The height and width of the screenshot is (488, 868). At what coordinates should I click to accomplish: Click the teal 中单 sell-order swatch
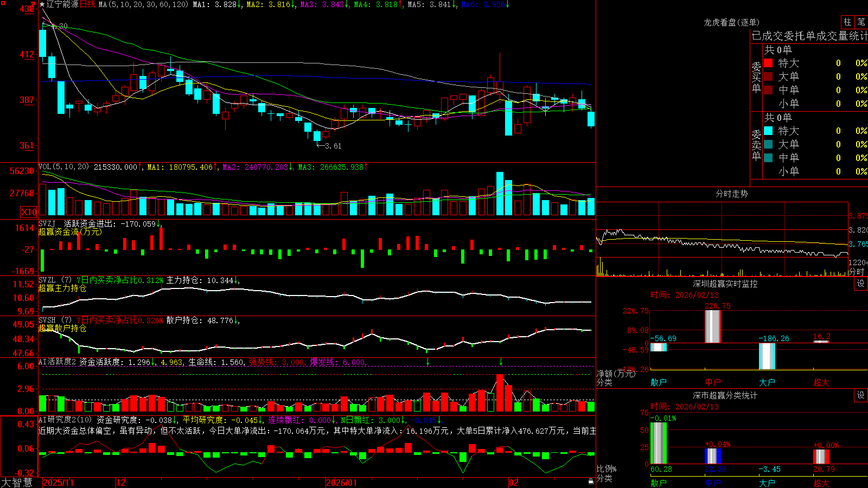coord(768,157)
